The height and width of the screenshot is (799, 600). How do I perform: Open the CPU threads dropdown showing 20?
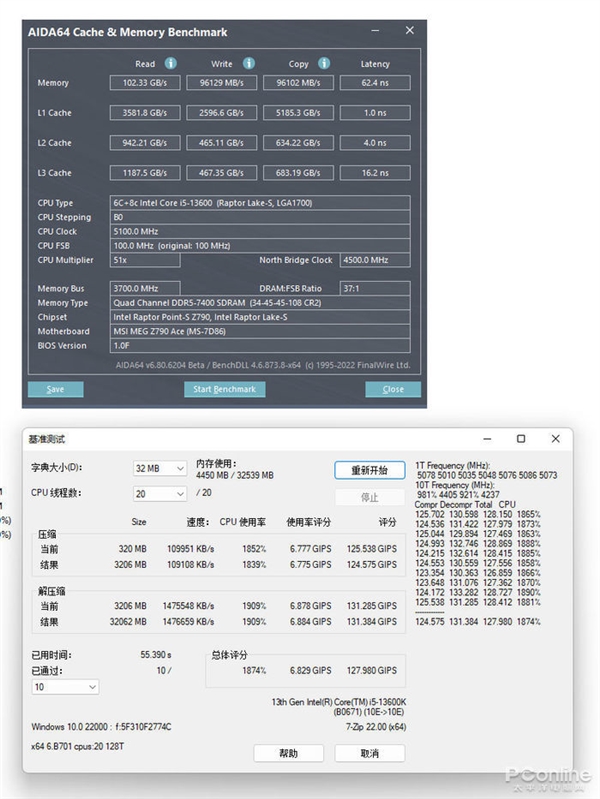pos(160,494)
